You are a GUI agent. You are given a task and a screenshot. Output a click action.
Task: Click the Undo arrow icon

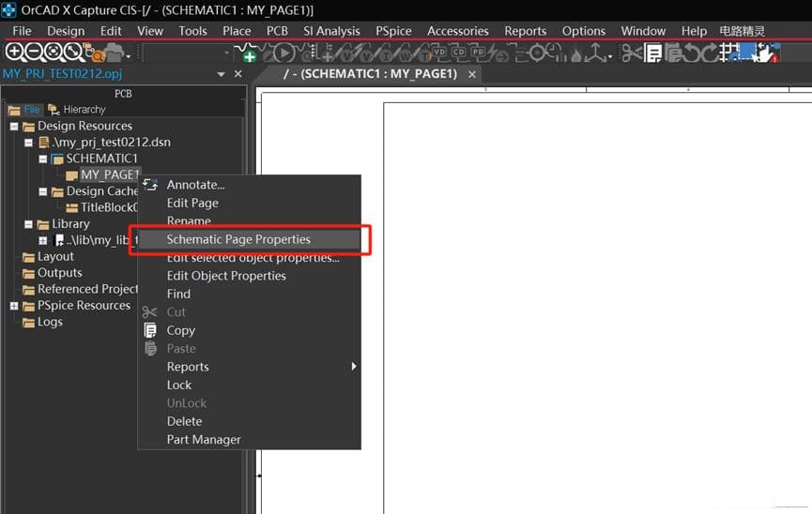point(693,53)
